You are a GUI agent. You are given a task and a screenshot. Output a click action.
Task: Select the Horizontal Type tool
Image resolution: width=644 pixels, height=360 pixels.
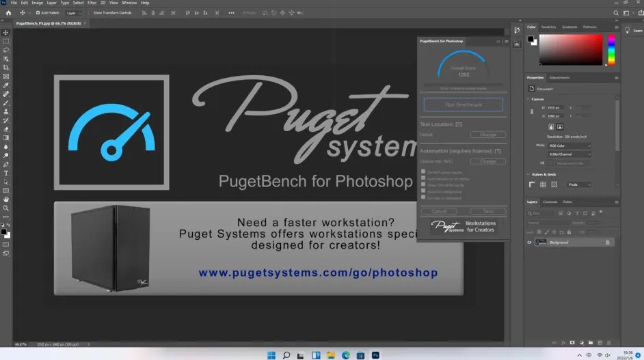(x=5, y=174)
